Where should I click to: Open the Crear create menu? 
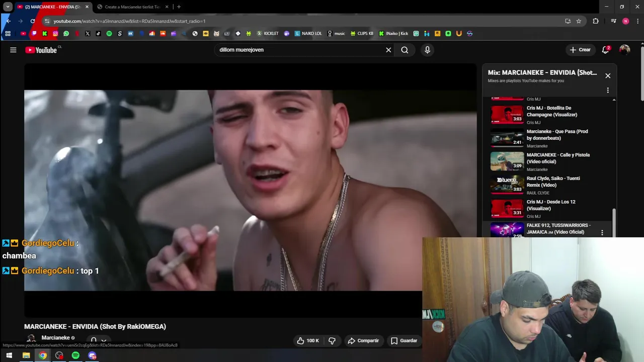(x=580, y=50)
